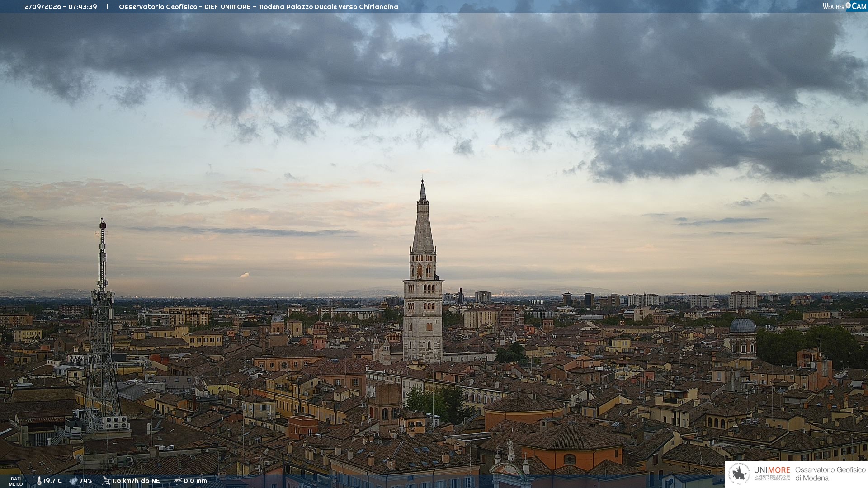The height and width of the screenshot is (488, 868).
Task: Click the thermometer temperature icon
Action: [x=39, y=481]
